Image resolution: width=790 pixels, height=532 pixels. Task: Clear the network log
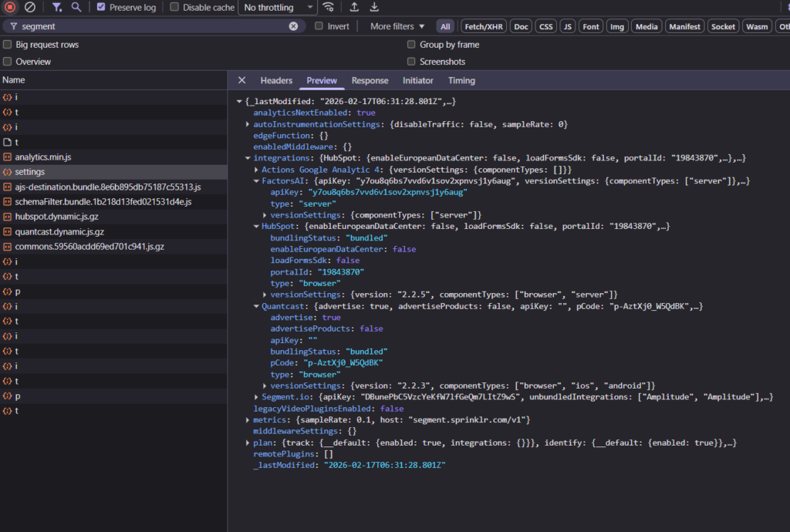pos(30,7)
